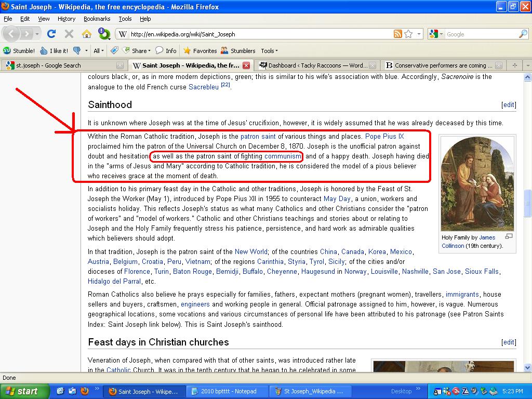Click the Home icon in the navigation toolbar

86,34
